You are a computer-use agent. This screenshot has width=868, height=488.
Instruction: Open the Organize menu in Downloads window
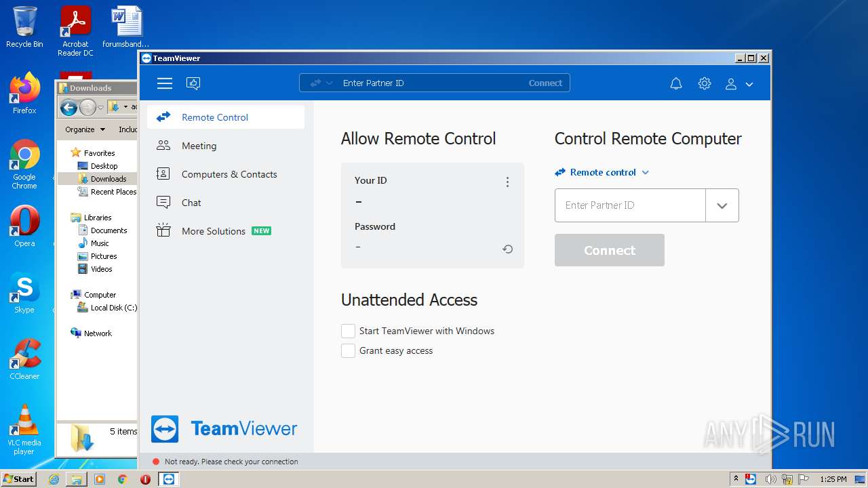pos(85,129)
